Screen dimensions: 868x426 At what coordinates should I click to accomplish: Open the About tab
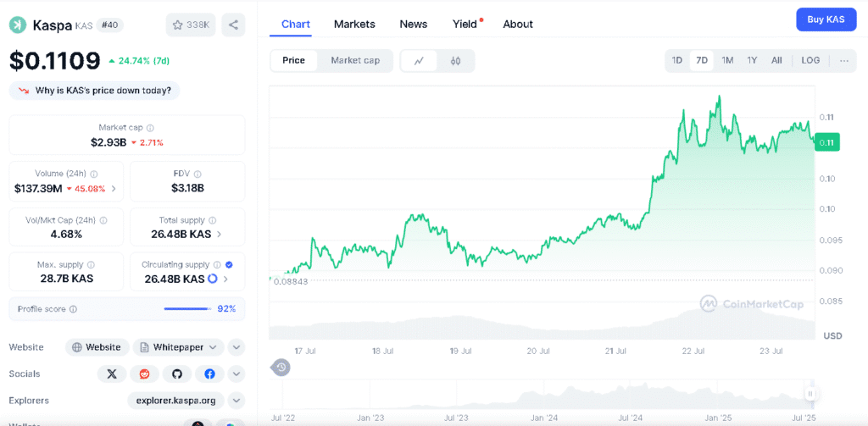click(518, 25)
